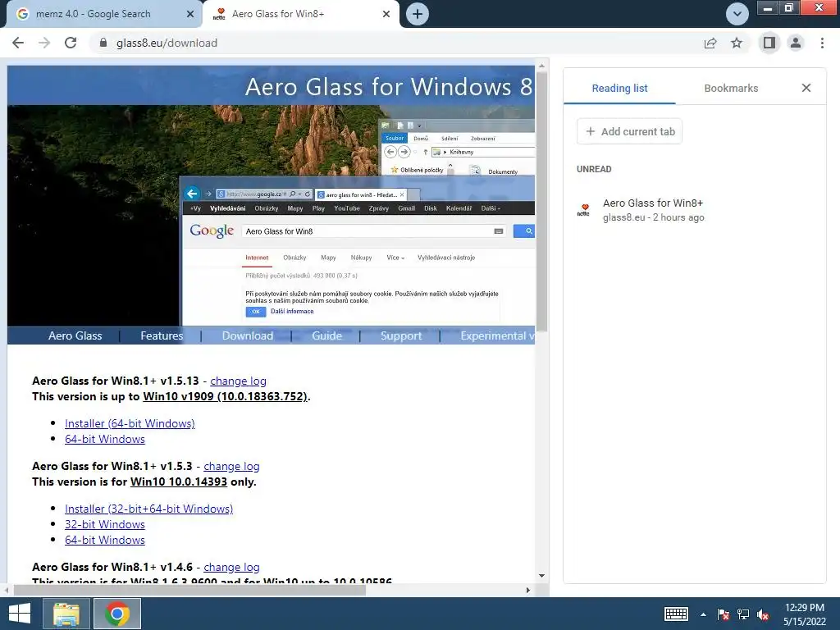Open Features page navigation item

[162, 336]
